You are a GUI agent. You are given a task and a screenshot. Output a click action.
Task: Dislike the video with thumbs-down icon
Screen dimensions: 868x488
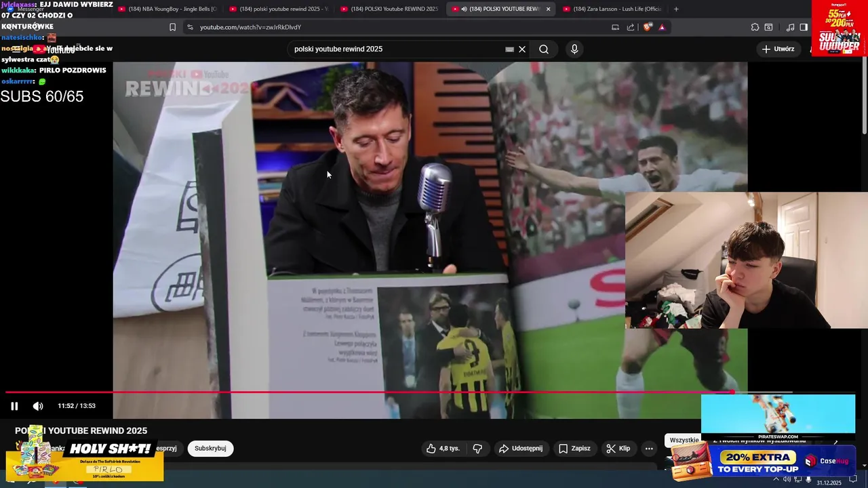click(x=477, y=449)
